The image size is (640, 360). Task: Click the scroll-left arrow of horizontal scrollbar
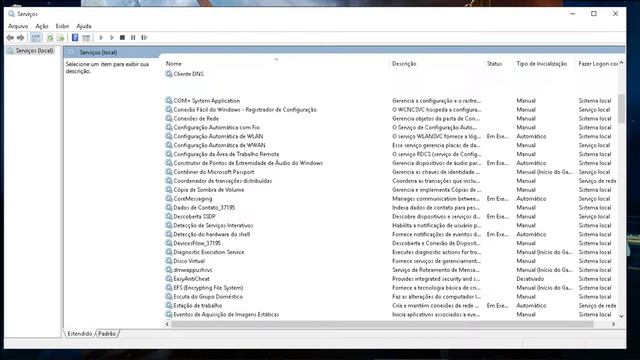click(167, 324)
